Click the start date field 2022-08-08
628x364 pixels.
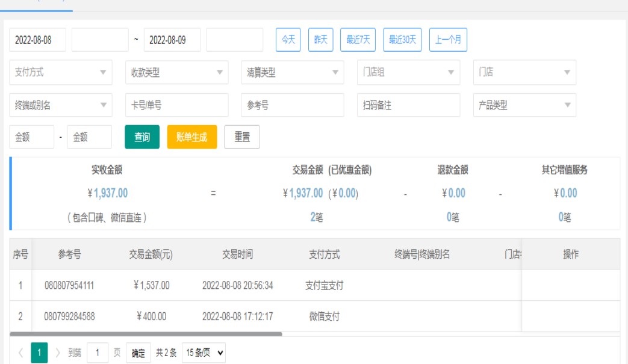click(x=37, y=40)
